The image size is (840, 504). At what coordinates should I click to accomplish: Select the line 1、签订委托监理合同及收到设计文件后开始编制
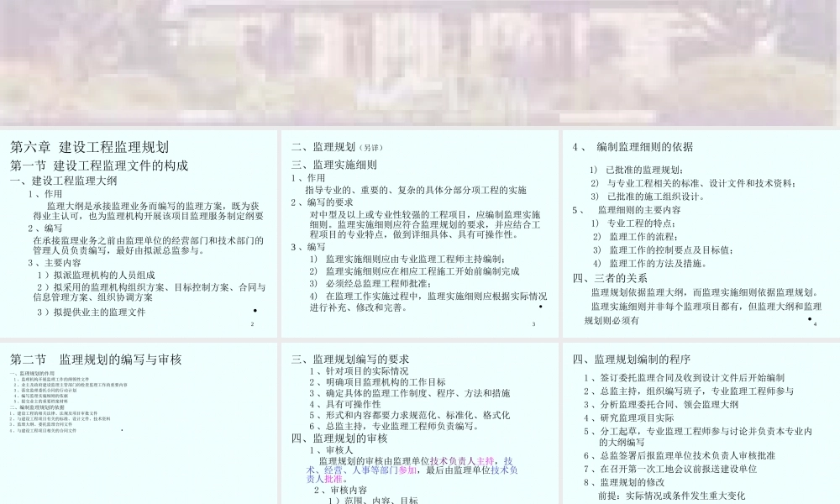click(x=684, y=378)
